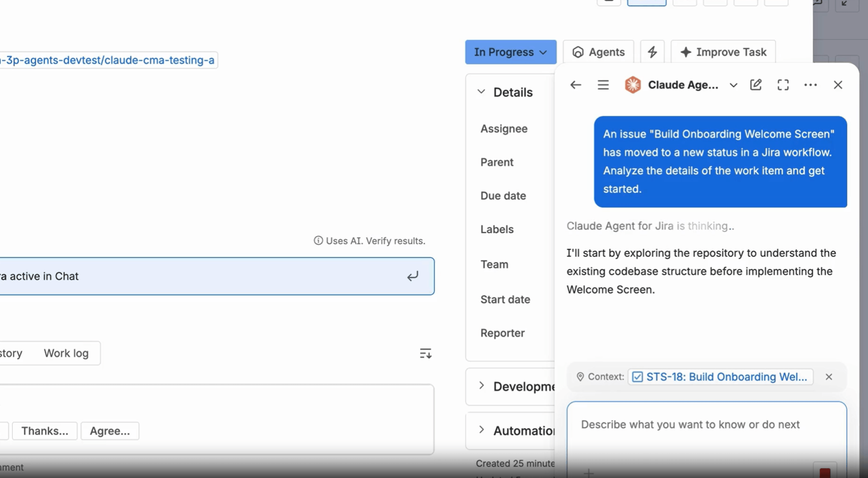
Task: Click the Labels field label
Action: tap(496, 229)
